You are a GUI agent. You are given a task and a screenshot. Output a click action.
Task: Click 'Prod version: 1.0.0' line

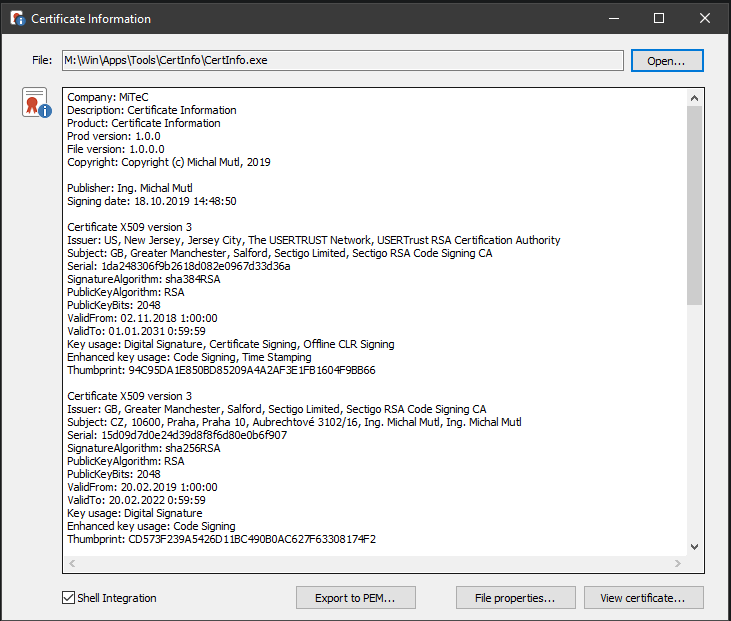click(114, 136)
